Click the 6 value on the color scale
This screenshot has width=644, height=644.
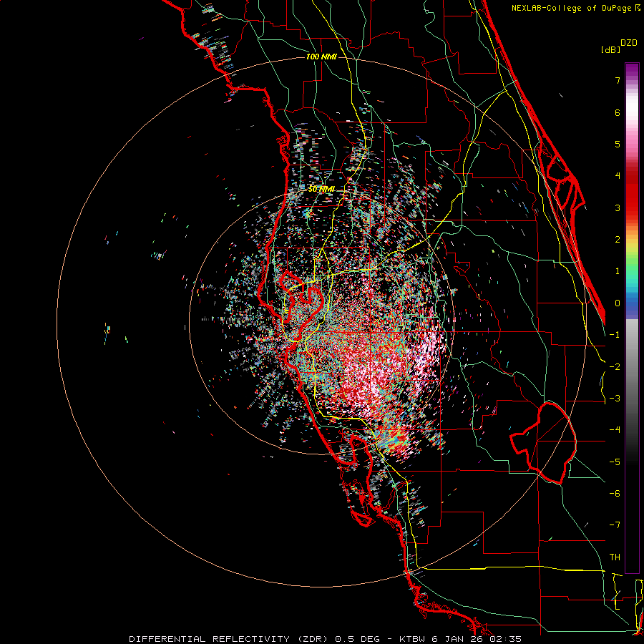(x=618, y=112)
